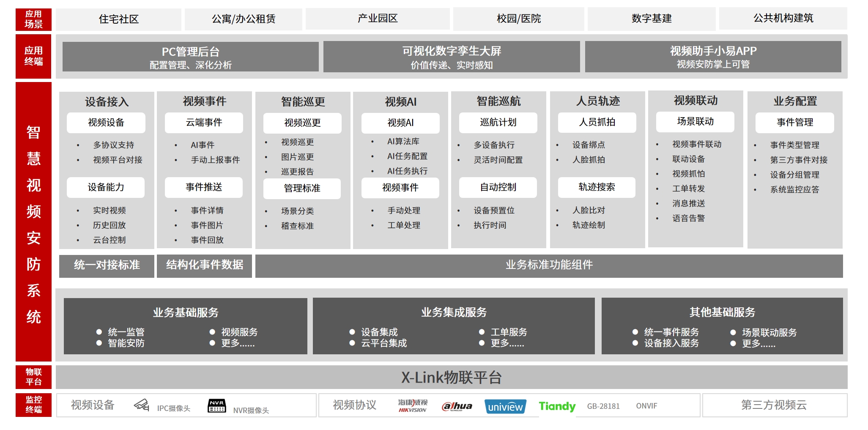The image size is (868, 430).
Task: Click the 云台控制 item
Action: [x=110, y=240]
